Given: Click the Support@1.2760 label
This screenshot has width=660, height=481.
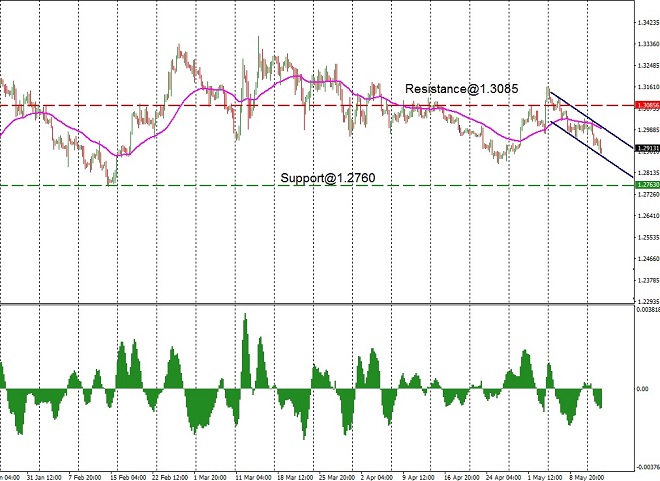Looking at the screenshot, I should [x=327, y=178].
